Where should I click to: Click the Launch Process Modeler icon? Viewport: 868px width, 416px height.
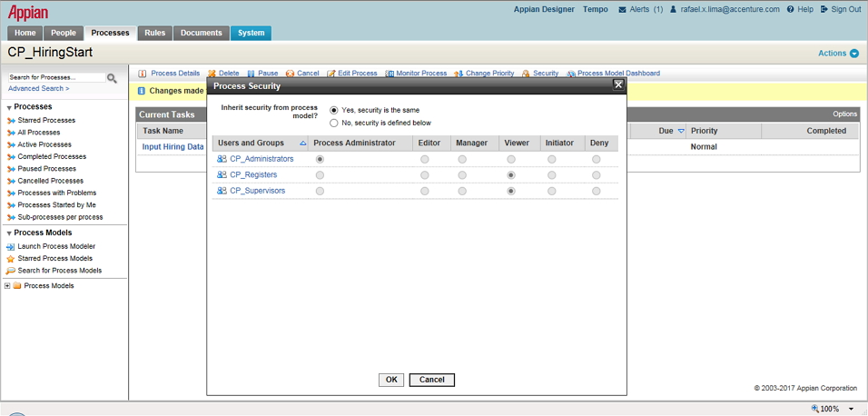point(11,246)
